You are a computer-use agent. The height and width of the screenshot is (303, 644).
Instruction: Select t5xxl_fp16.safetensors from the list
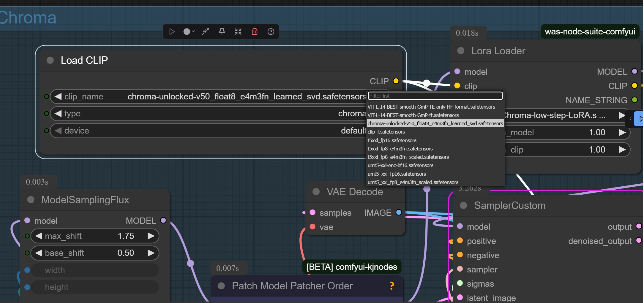(x=392, y=140)
